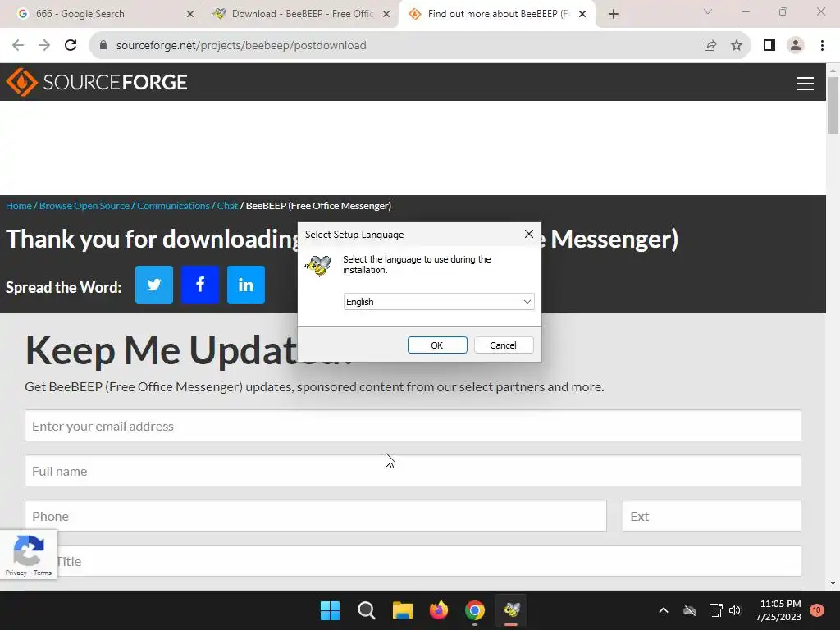Click the reCAPTCHA badge
This screenshot has width=840, height=630.
29,555
